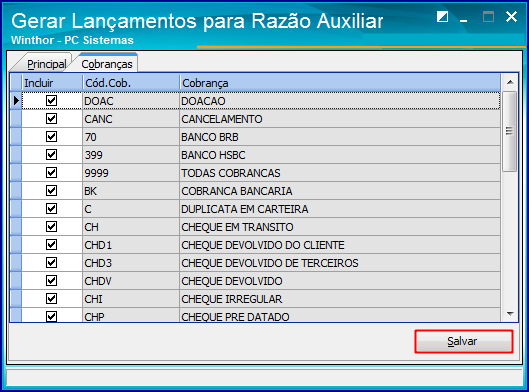The height and width of the screenshot is (392, 529).
Task: Click the BANCO BRB cell
Action: pos(340,137)
